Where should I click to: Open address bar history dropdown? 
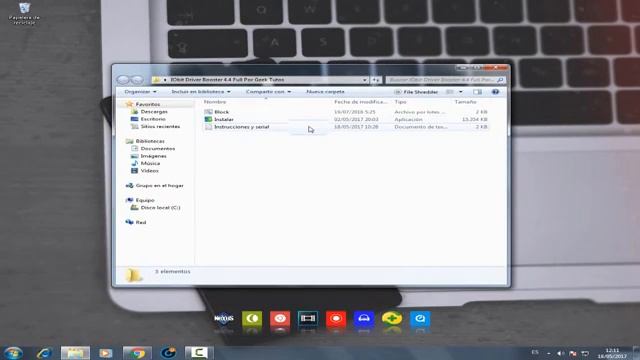click(x=364, y=80)
